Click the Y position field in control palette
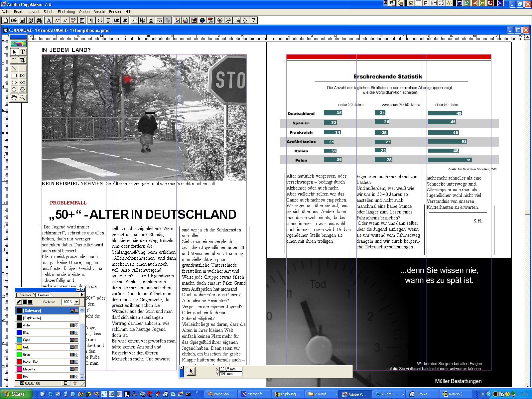Image resolution: width=532 pixels, height=399 pixels. click(231, 374)
